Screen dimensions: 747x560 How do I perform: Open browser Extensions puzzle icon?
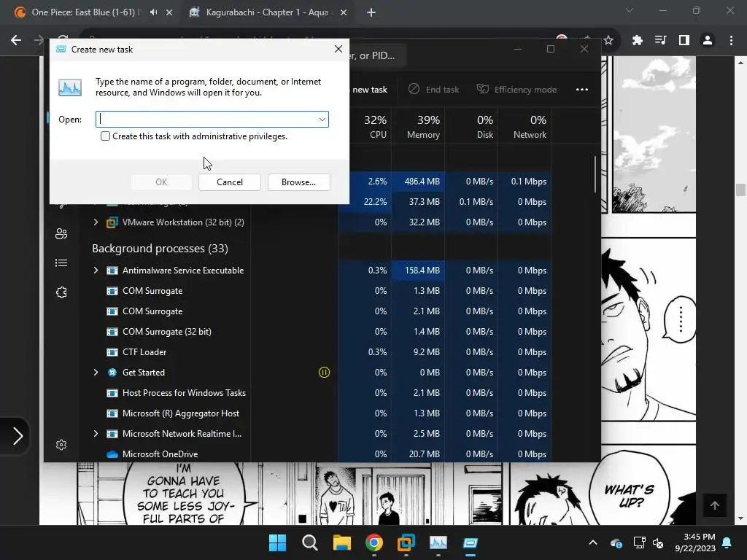coord(638,41)
